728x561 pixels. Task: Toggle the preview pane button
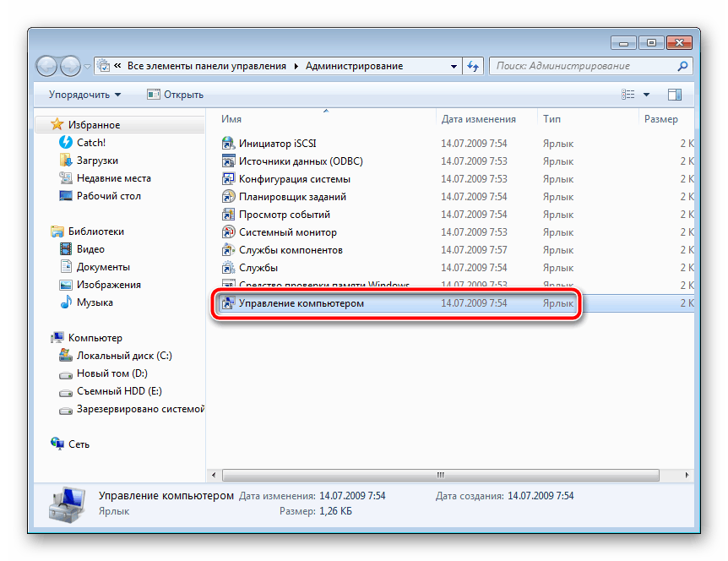(674, 95)
